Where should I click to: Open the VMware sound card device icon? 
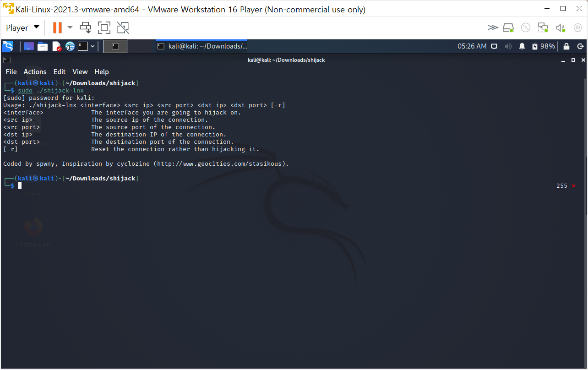coord(561,28)
